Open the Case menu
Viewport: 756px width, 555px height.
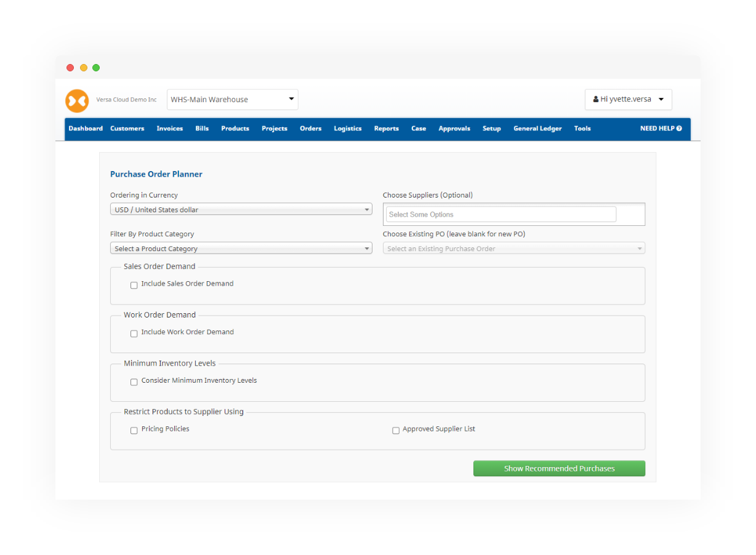point(419,129)
